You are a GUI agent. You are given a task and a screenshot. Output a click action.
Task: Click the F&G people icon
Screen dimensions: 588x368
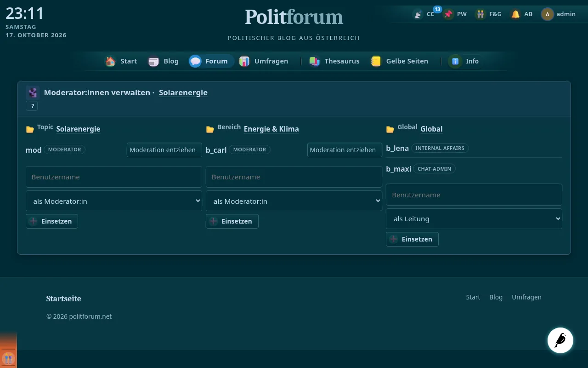tap(481, 14)
